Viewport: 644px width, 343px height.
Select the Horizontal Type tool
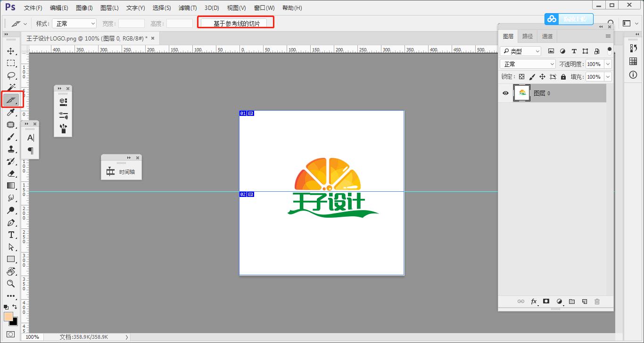11,235
